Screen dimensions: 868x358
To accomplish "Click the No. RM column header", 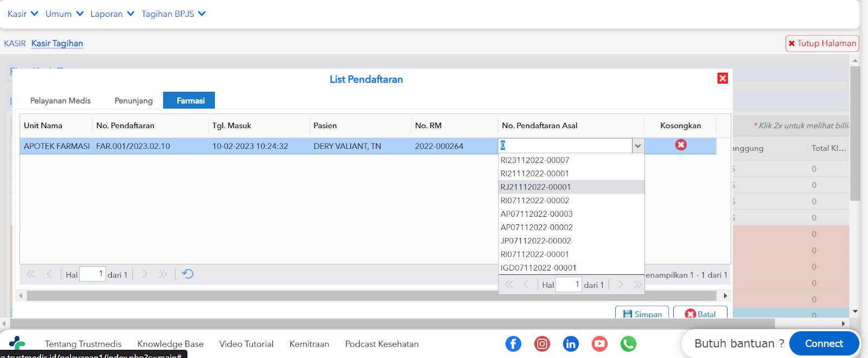I will pyautogui.click(x=455, y=125).
